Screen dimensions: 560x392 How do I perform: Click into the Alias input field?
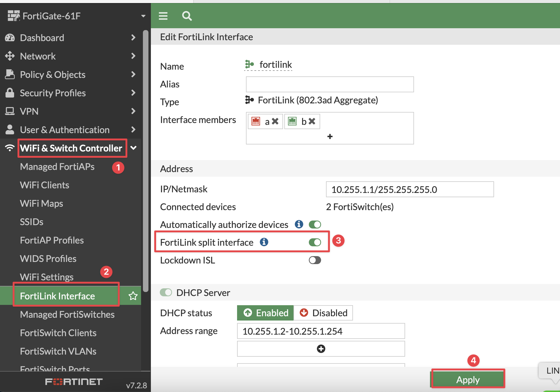coord(330,84)
